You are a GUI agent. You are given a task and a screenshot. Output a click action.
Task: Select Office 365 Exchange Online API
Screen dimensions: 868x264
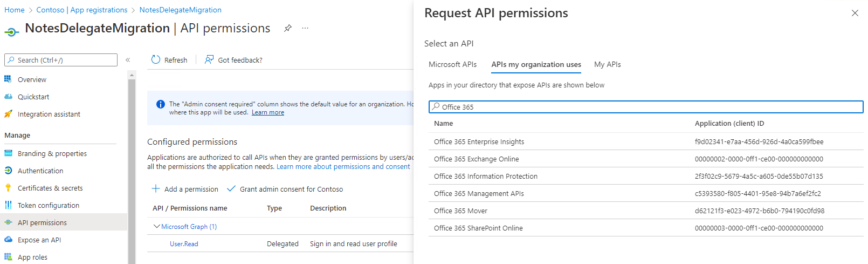476,159
